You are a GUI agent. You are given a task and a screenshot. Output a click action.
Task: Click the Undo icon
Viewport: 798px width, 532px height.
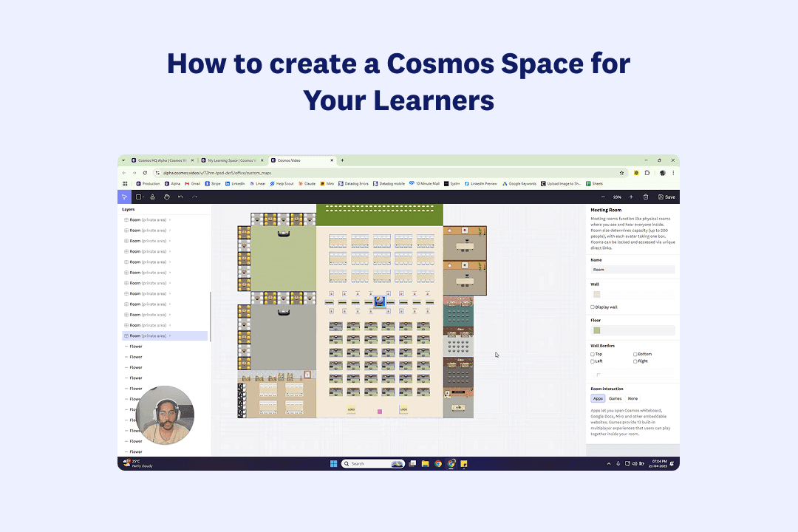180,197
